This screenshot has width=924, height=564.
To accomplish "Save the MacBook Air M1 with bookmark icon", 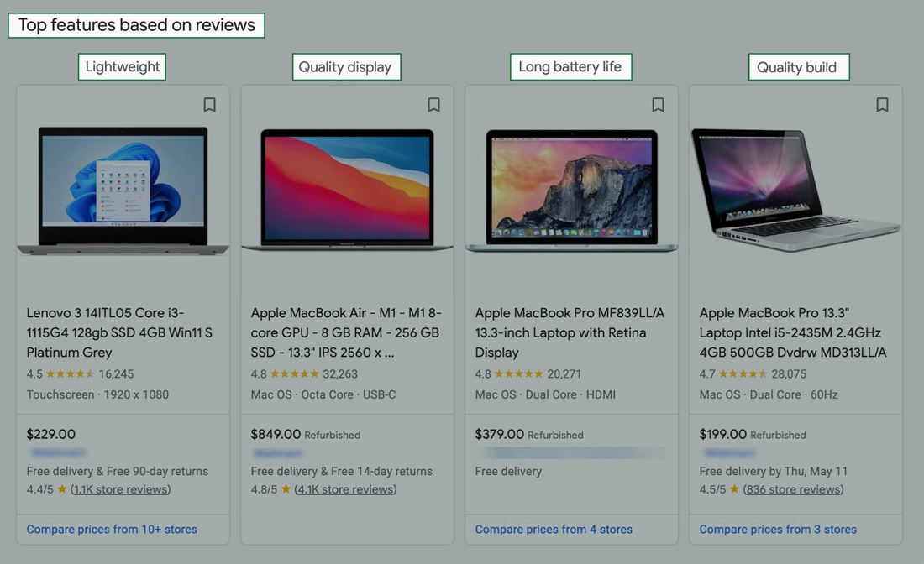I will point(433,105).
